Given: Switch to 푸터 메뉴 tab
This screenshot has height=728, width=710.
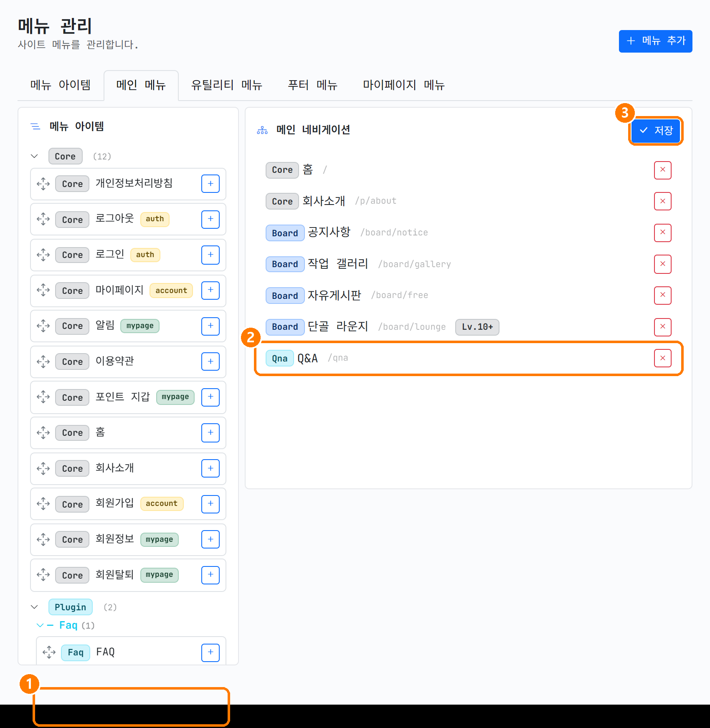Looking at the screenshot, I should click(x=313, y=85).
